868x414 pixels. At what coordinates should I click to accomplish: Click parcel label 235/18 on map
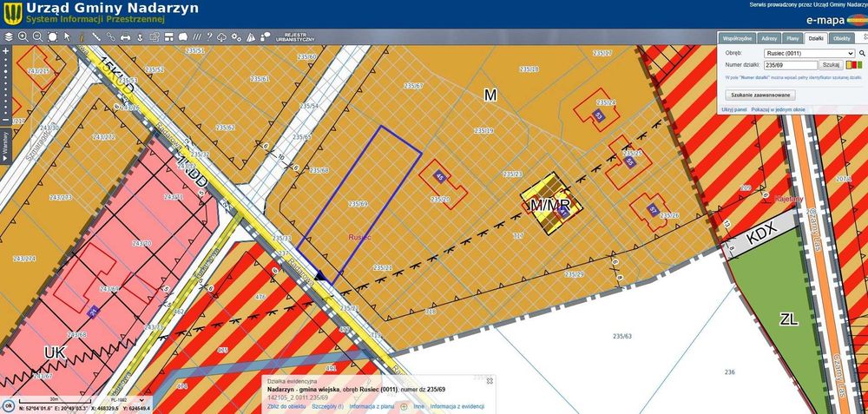(529, 69)
